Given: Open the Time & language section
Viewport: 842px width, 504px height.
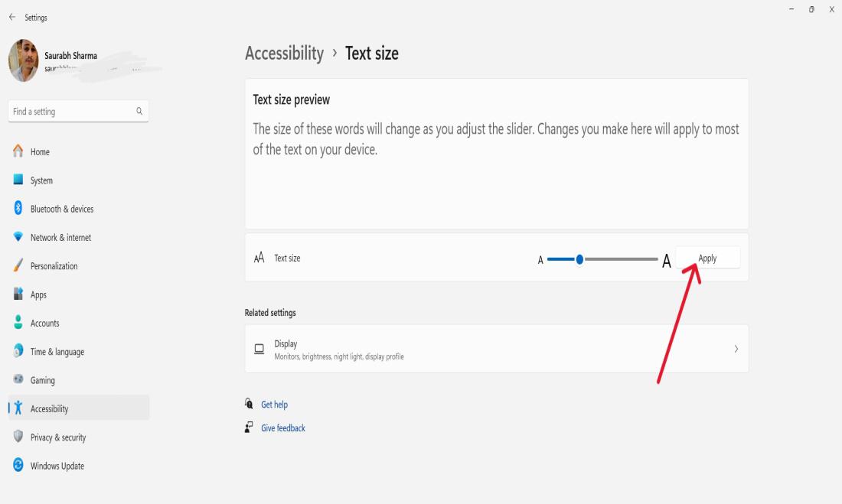Looking at the screenshot, I should tap(57, 352).
